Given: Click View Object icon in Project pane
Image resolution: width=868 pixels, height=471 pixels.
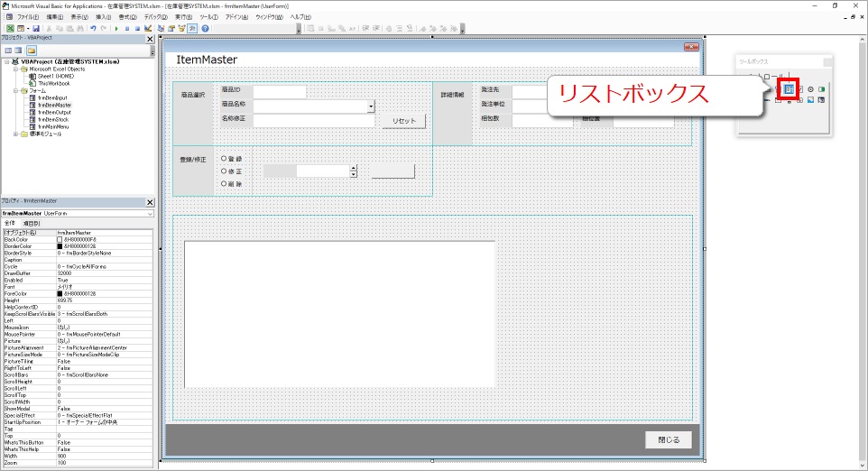Looking at the screenshot, I should click(x=18, y=51).
